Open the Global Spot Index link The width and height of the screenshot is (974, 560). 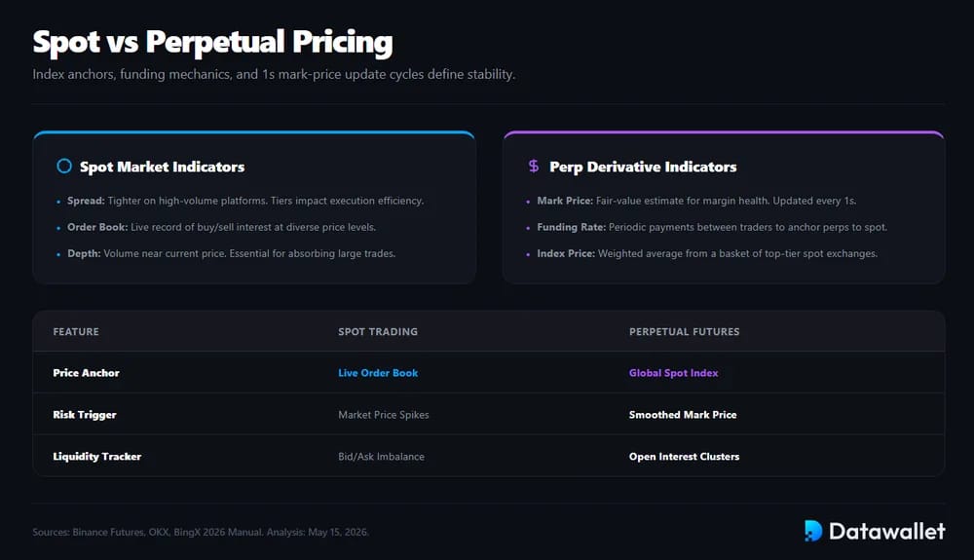673,372
